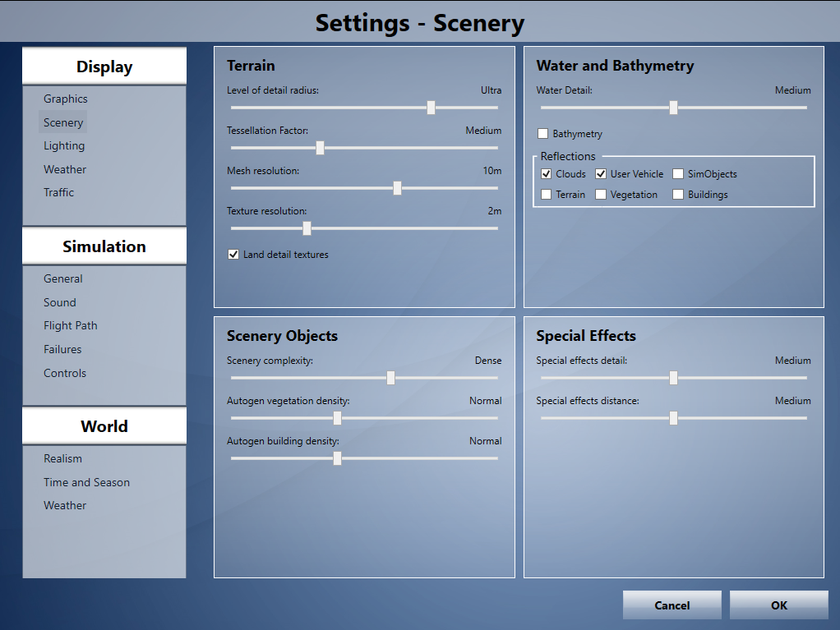The image size is (840, 630).
Task: Click the Level of detail radius slider handle
Action: (431, 108)
